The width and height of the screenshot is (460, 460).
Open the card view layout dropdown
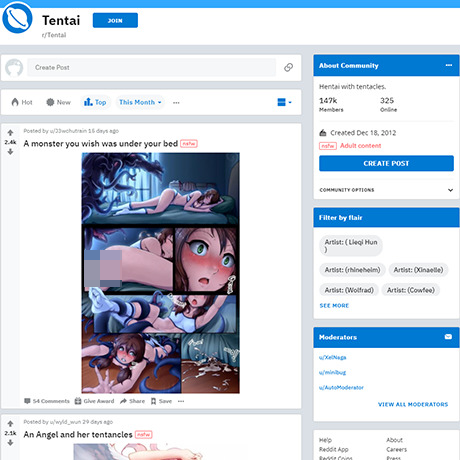284,102
